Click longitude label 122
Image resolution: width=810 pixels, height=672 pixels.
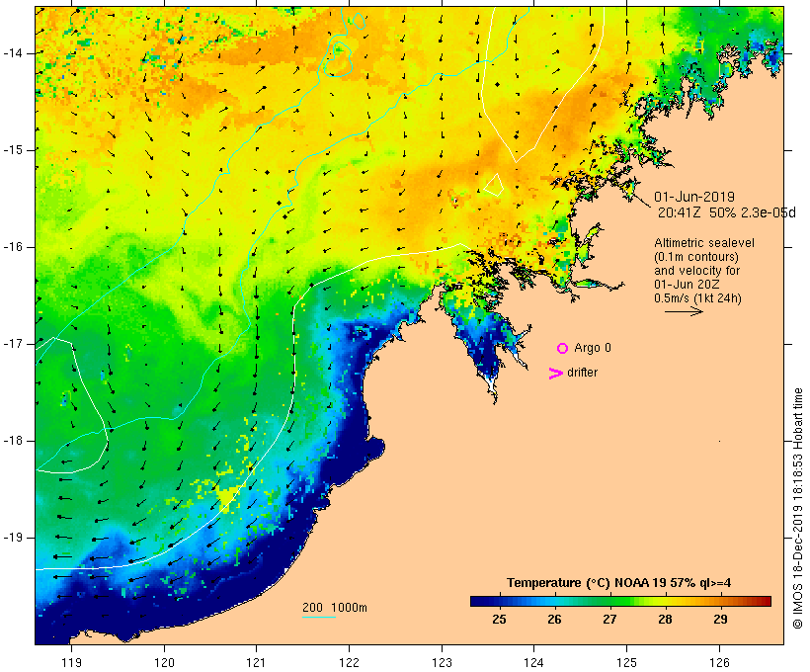click(x=350, y=663)
